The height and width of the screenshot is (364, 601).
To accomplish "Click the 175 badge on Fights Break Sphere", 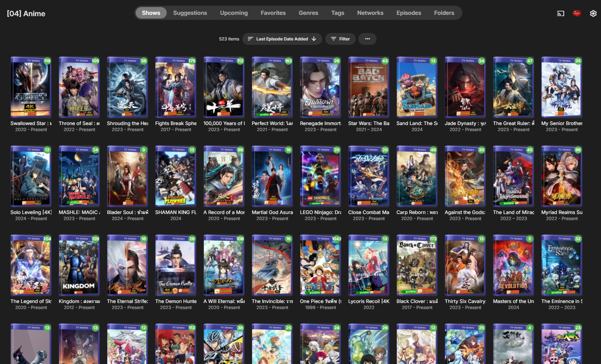I will coord(192,61).
